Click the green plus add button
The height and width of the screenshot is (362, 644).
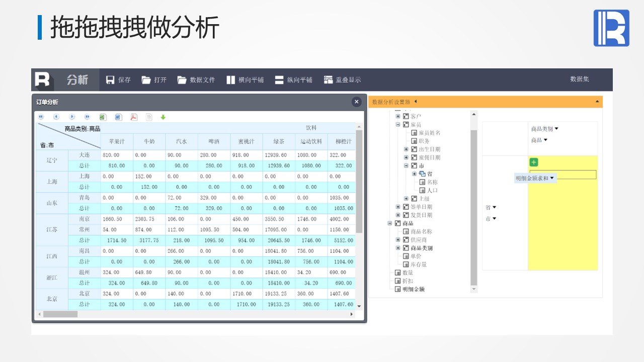coord(534,162)
